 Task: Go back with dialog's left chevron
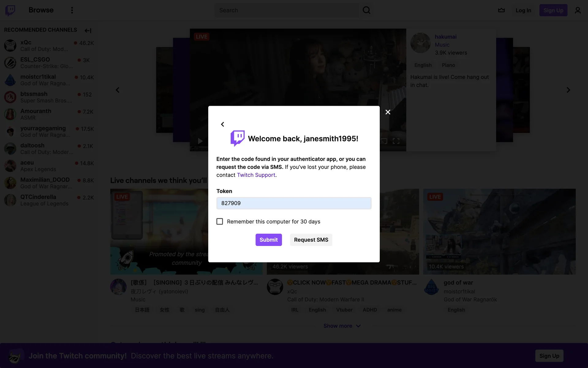pyautogui.click(x=223, y=124)
